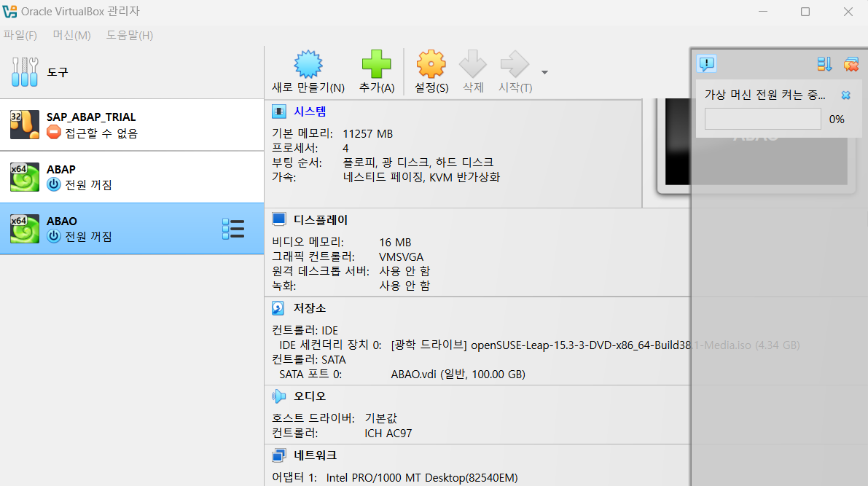Click the power-on progress bar
This screenshot has width=868, height=486.
tap(763, 119)
